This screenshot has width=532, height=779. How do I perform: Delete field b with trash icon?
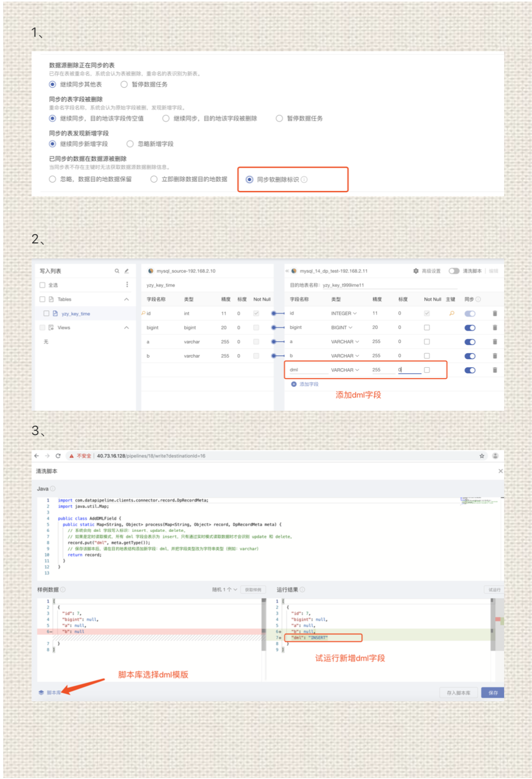(x=495, y=356)
